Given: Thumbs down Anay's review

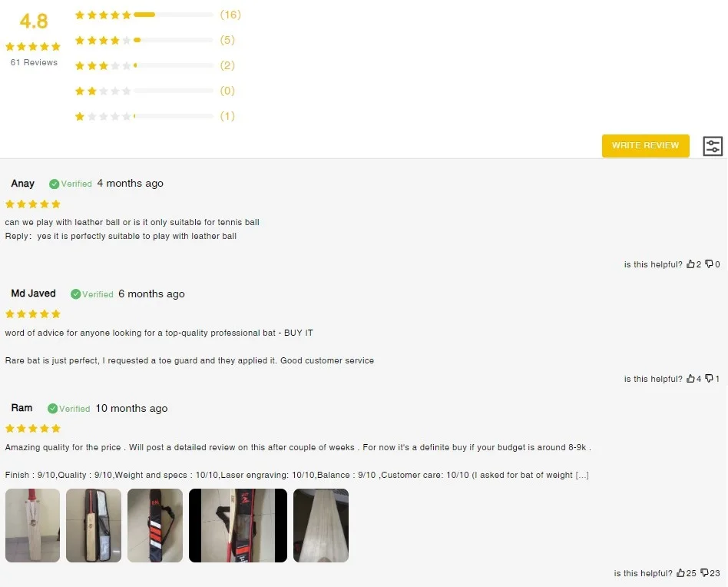Looking at the screenshot, I should [x=709, y=264].
